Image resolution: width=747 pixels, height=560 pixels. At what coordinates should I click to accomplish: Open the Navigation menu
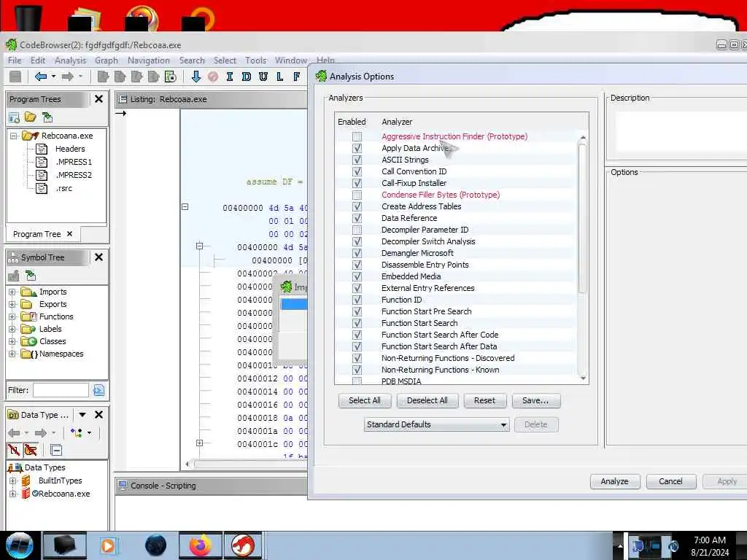pos(149,61)
